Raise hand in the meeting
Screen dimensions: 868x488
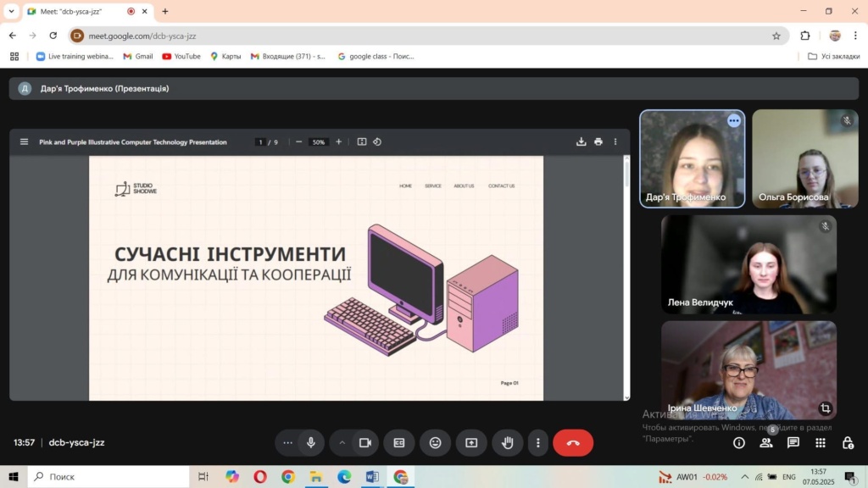507,442
